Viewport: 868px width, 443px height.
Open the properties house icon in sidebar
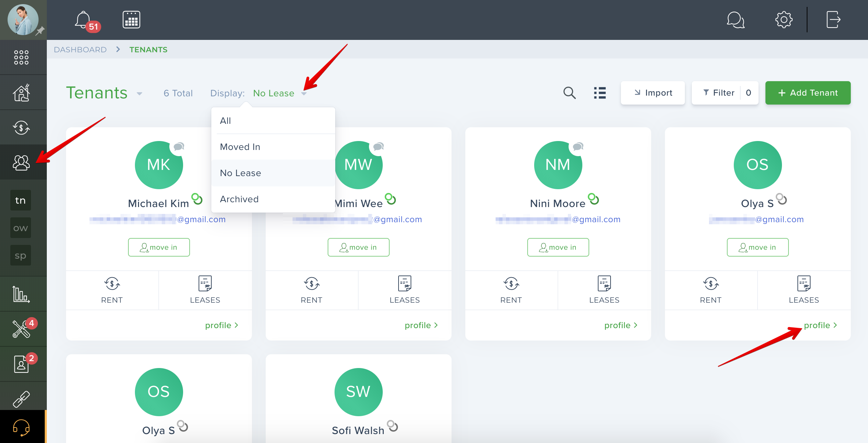tap(21, 93)
